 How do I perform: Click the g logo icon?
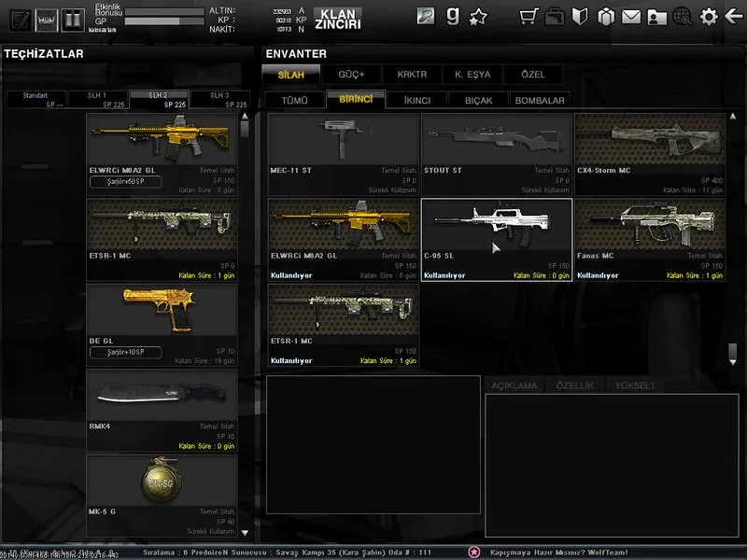tap(452, 16)
